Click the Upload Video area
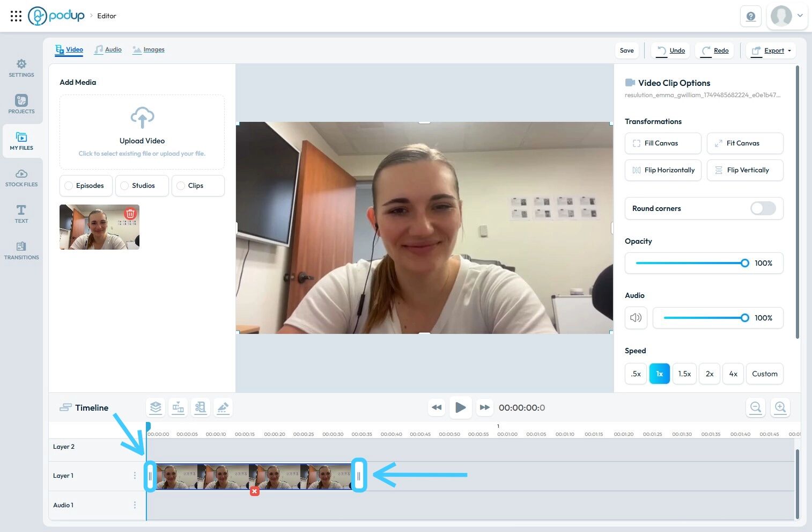812x532 pixels. coord(142,132)
